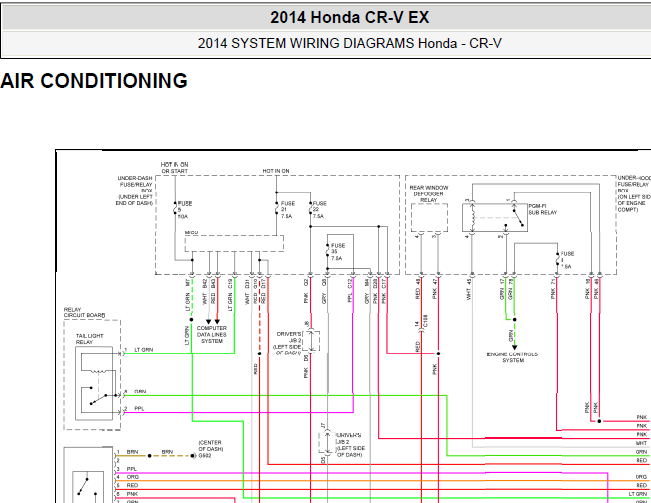Screen dimensions: 651x503
Task: Click 'PPL' label at tail light relay pin 2
Action: pyautogui.click(x=139, y=409)
